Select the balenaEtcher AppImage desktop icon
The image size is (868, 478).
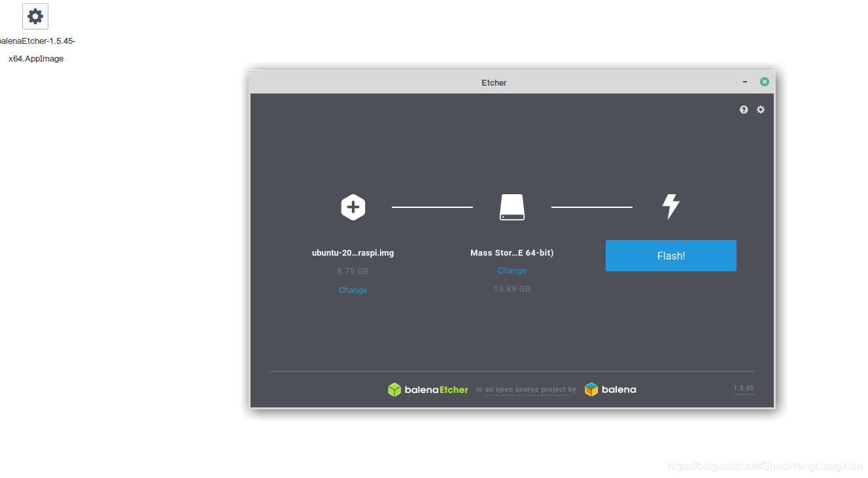[35, 16]
